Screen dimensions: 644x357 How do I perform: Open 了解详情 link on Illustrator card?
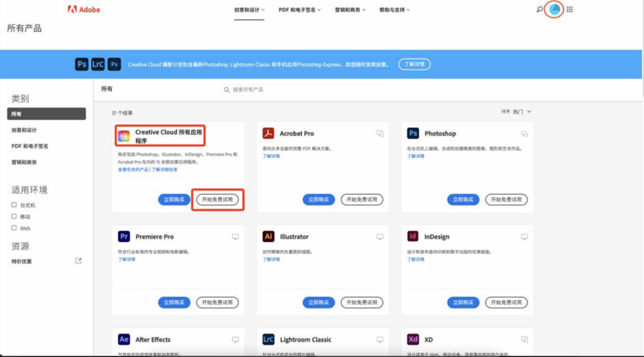click(x=271, y=260)
